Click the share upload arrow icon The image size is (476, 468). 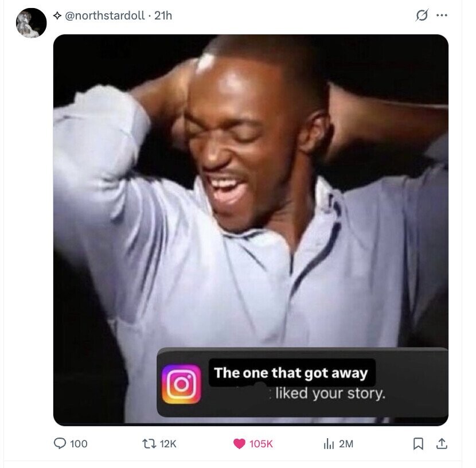442,443
